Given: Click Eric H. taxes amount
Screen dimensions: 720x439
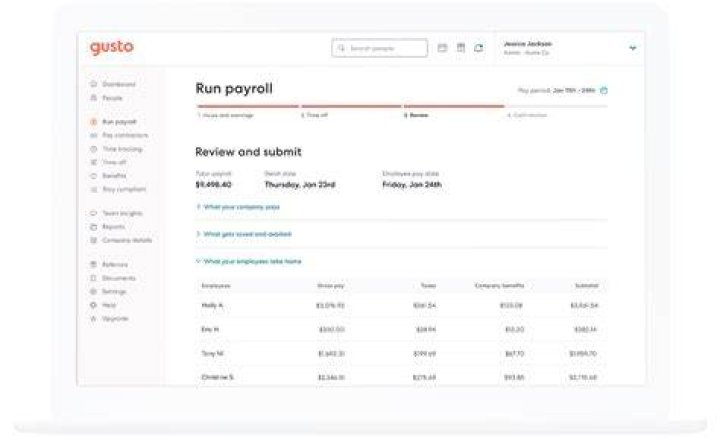Looking at the screenshot, I should (x=426, y=330).
